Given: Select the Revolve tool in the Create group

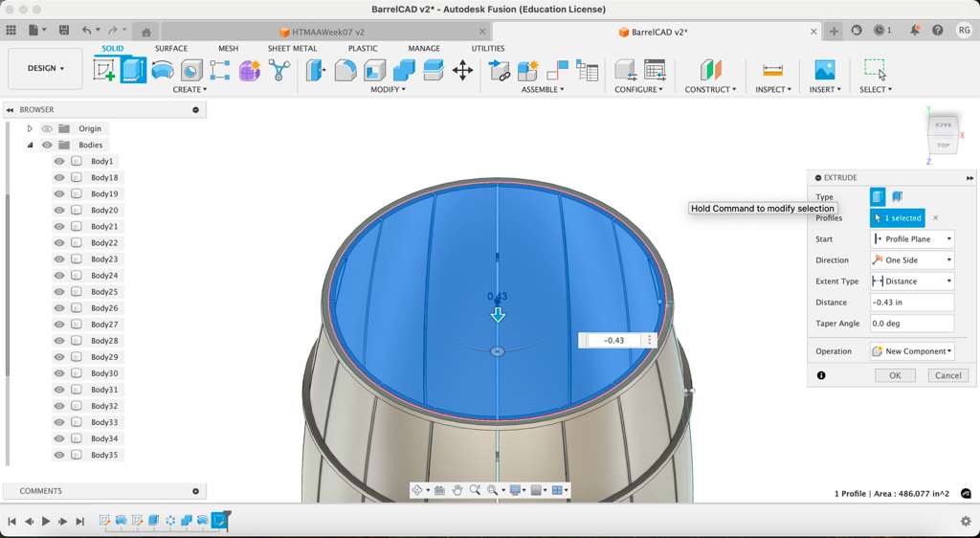Looking at the screenshot, I should 163,70.
